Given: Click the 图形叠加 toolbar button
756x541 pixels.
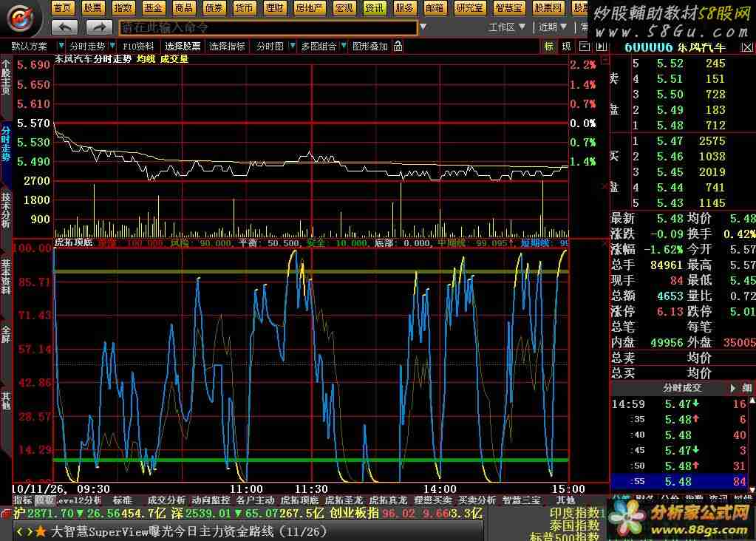Looking at the screenshot, I should [x=370, y=47].
